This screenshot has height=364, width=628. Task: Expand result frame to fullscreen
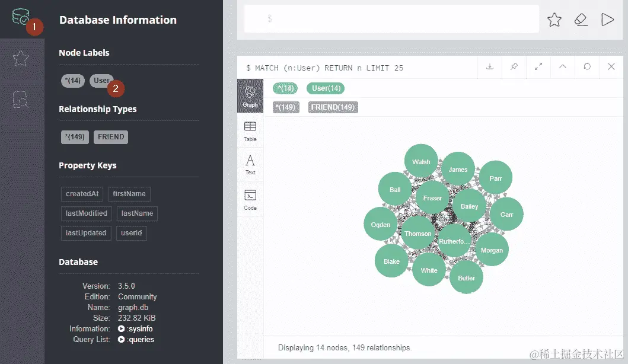tap(538, 67)
